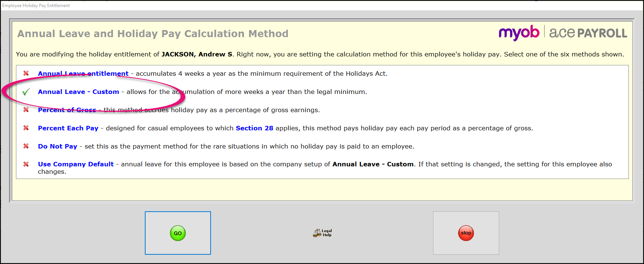Image resolution: width=644 pixels, height=264 pixels.
Task: Click red X beside Use Company Default
Action: (26, 164)
